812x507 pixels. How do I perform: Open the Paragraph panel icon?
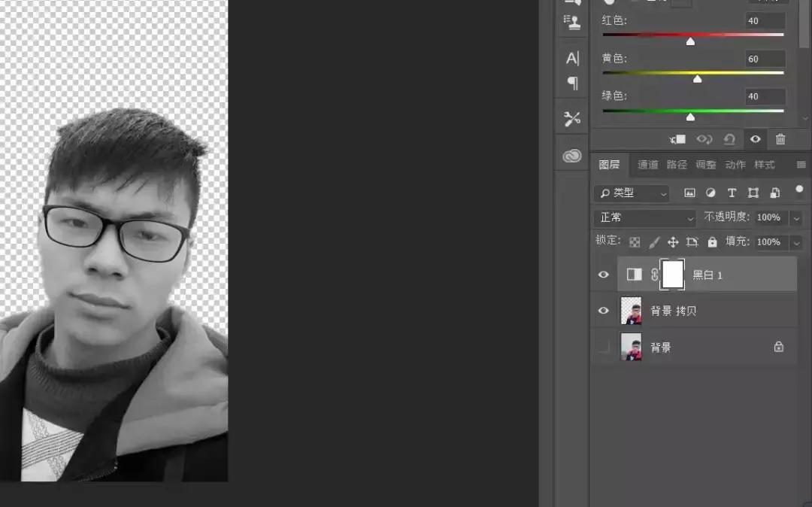572,83
